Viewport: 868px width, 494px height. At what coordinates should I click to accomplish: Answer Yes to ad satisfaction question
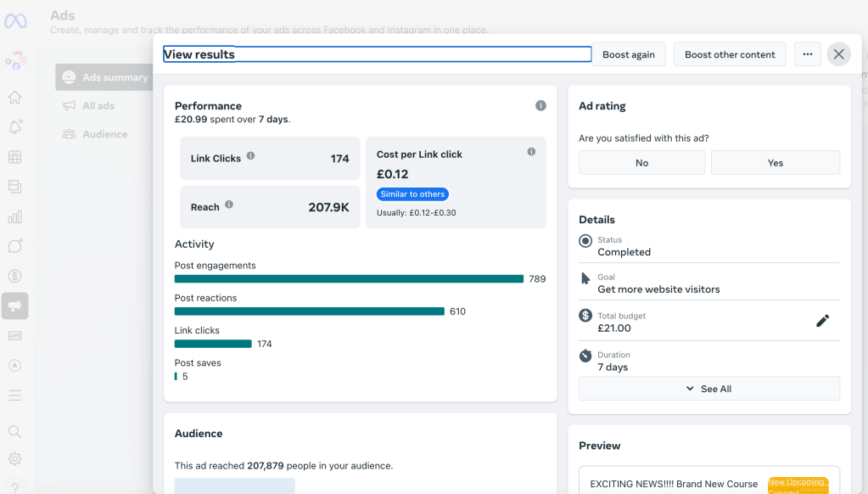(x=775, y=163)
